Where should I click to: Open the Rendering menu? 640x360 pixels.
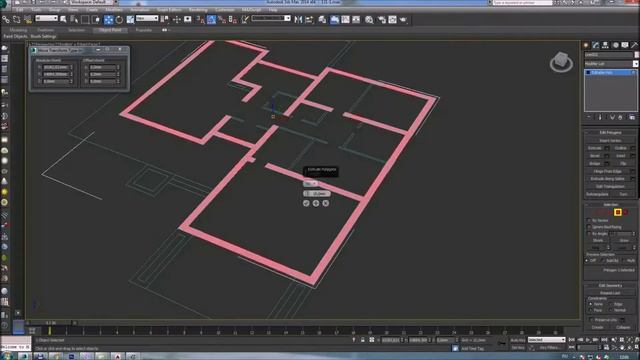198,9
